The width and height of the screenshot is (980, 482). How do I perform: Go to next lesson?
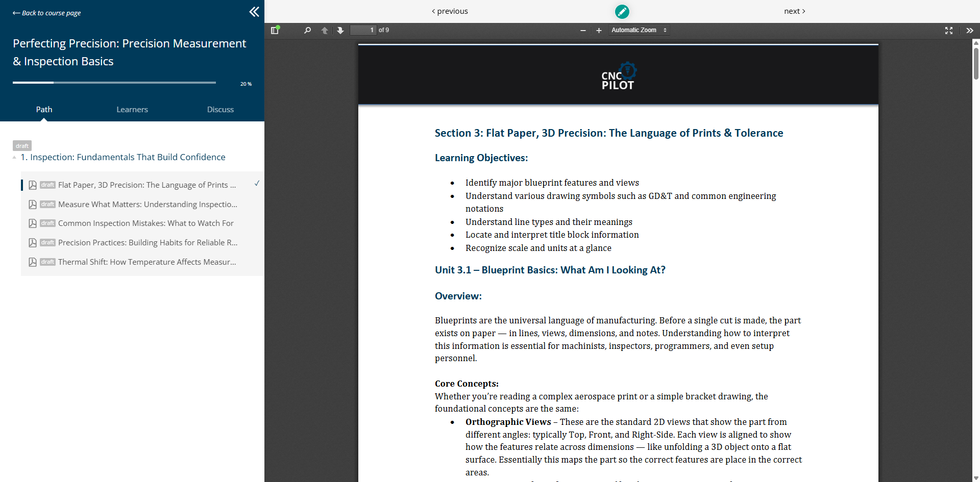pyautogui.click(x=794, y=11)
